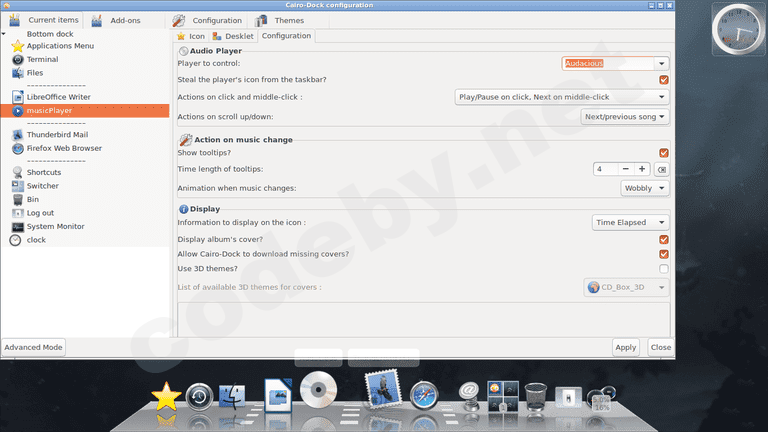Select the System Monitor row
The height and width of the screenshot is (432, 768).
pos(85,227)
